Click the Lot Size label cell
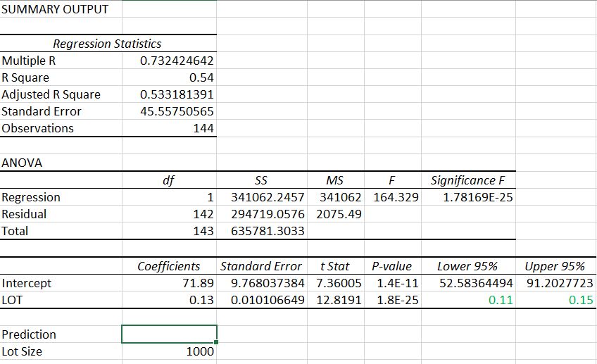The image size is (597, 364). click(22, 351)
